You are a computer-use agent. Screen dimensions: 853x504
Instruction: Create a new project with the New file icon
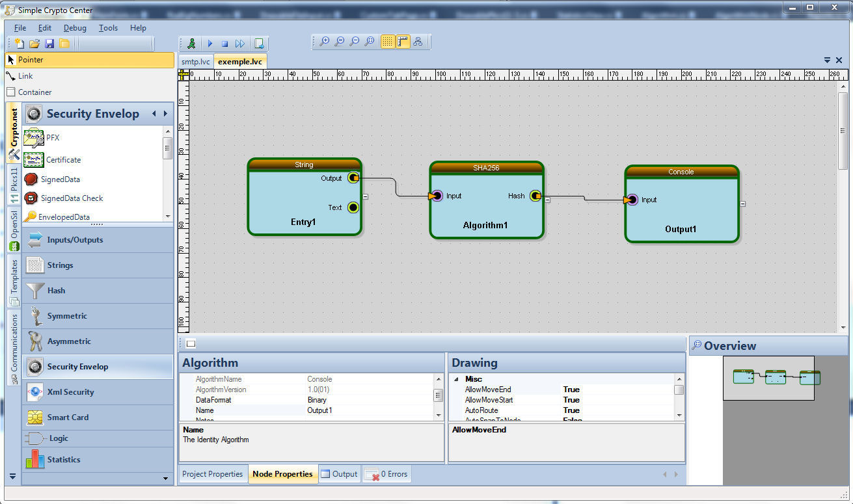click(20, 44)
